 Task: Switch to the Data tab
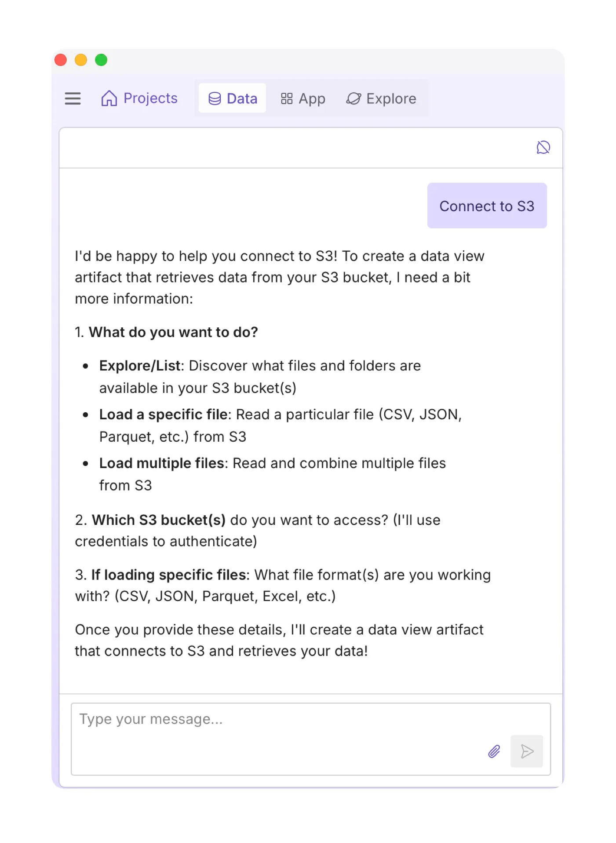(x=232, y=98)
